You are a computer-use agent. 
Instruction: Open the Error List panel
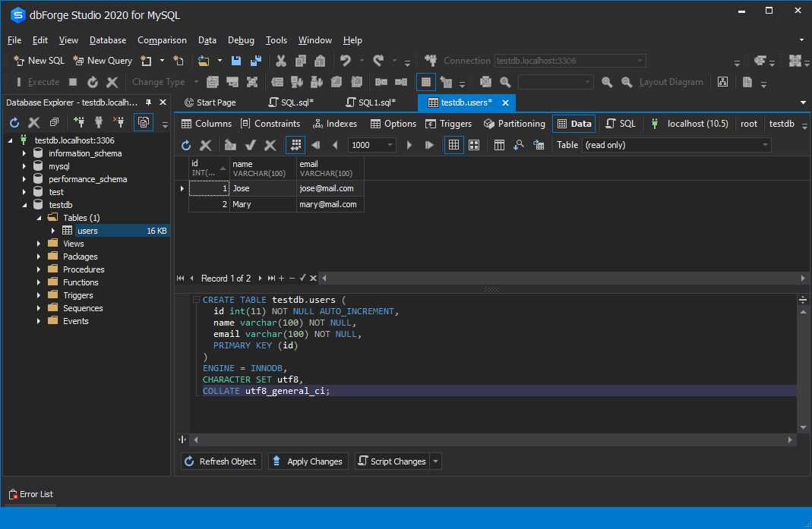[31, 494]
